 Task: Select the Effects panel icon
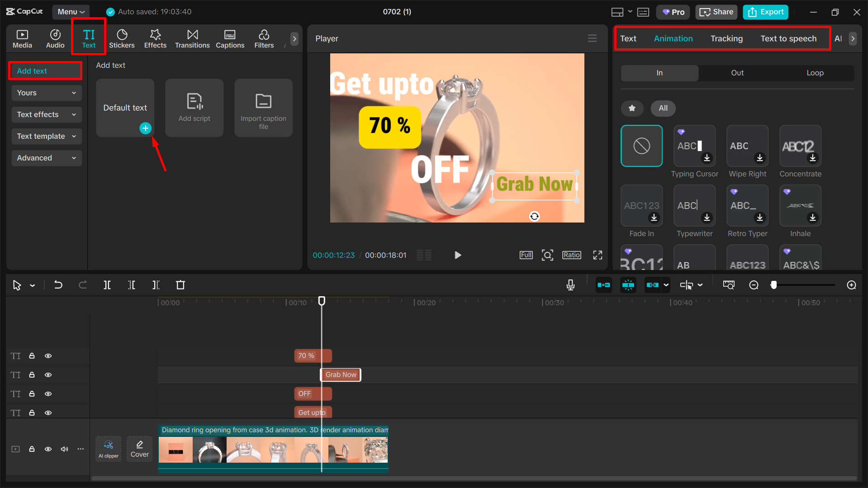coord(155,38)
